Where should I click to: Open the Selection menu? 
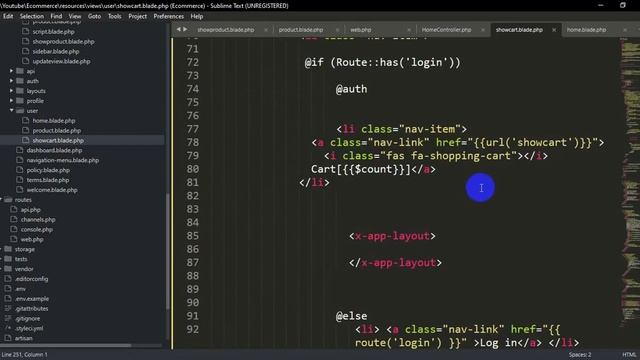31,16
